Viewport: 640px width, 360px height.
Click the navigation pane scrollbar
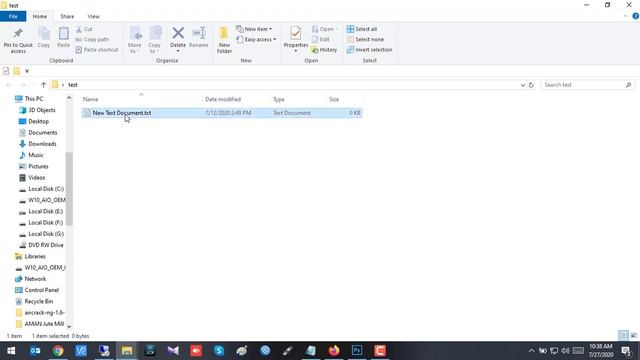click(x=69, y=189)
